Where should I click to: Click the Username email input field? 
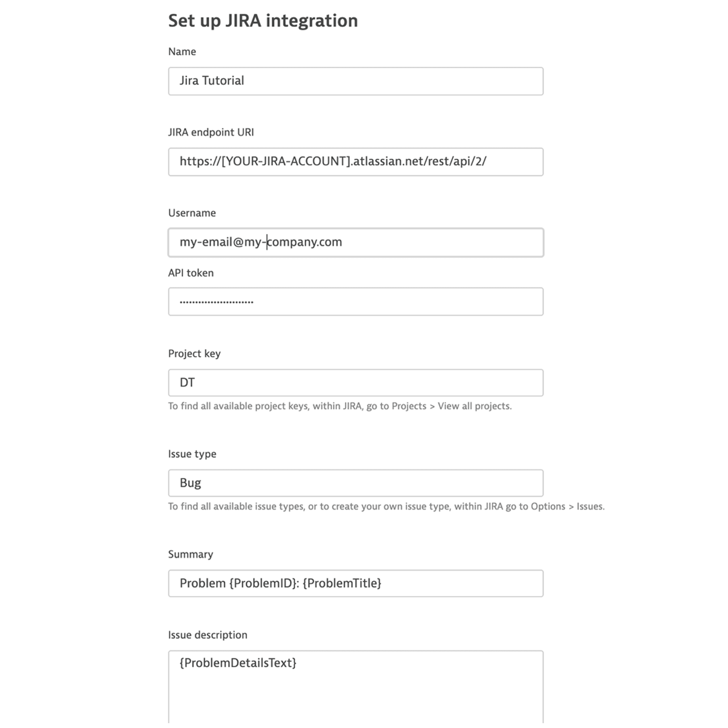click(355, 242)
